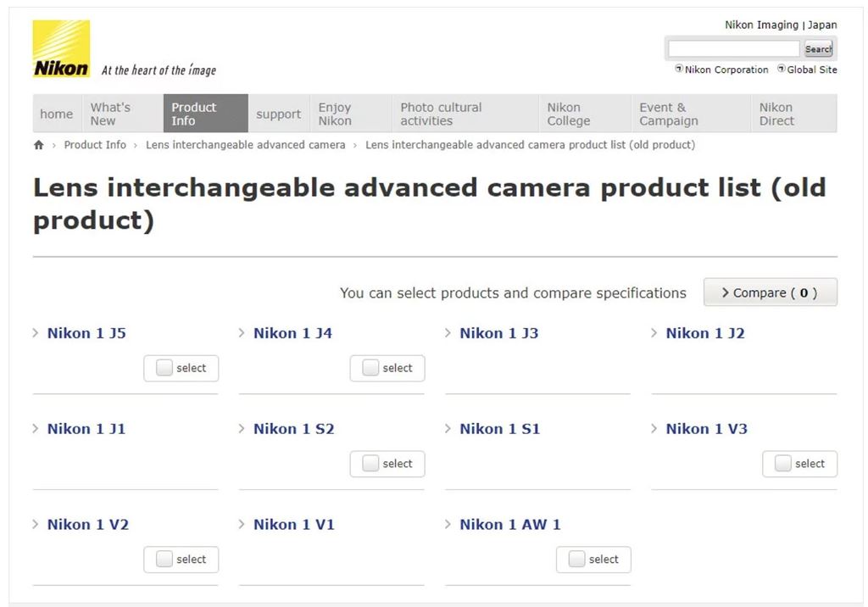The height and width of the screenshot is (607, 868).
Task: Open the support menu
Action: pyautogui.click(x=278, y=114)
